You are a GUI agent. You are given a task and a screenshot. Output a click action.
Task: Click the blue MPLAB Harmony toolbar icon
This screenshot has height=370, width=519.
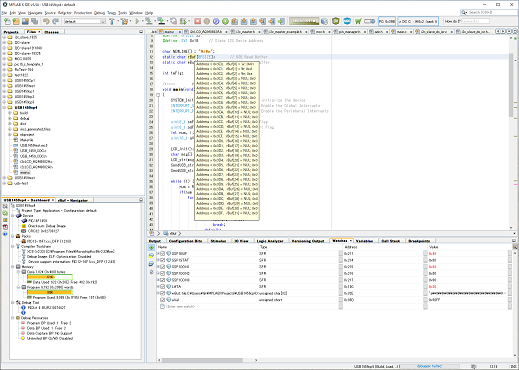point(347,21)
